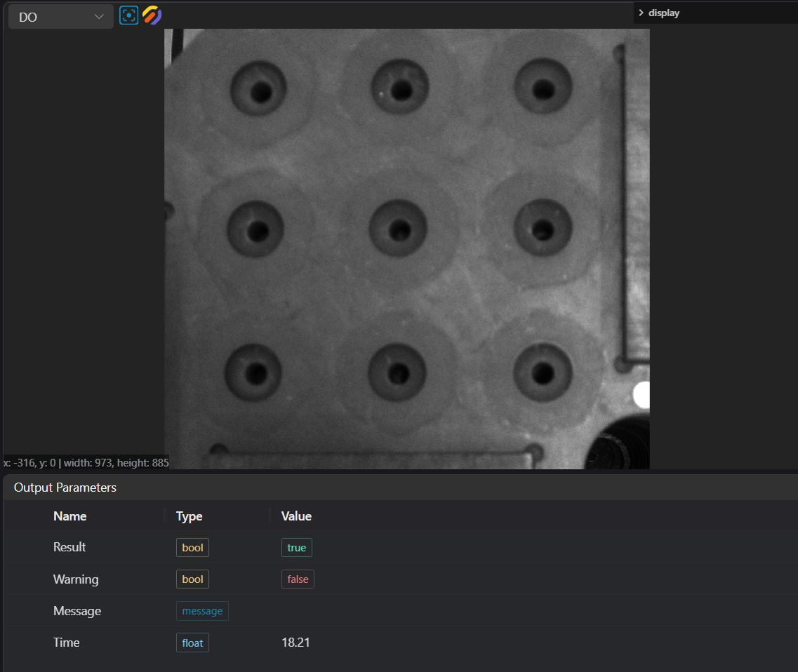Click the 18.21 time value
Image resolution: width=798 pixels, height=672 pixels.
tap(295, 643)
